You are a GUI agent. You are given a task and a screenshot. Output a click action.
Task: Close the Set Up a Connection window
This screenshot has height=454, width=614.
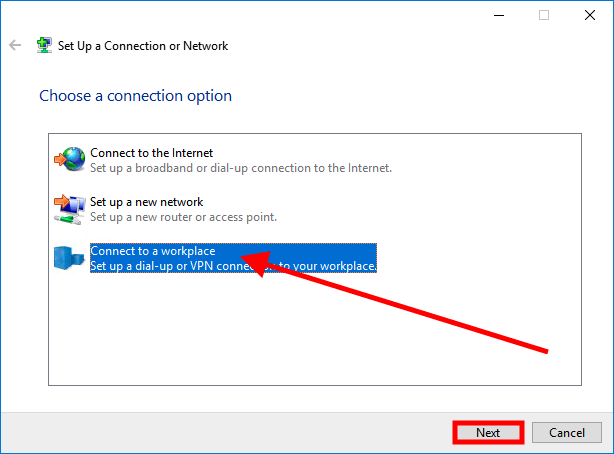click(590, 15)
